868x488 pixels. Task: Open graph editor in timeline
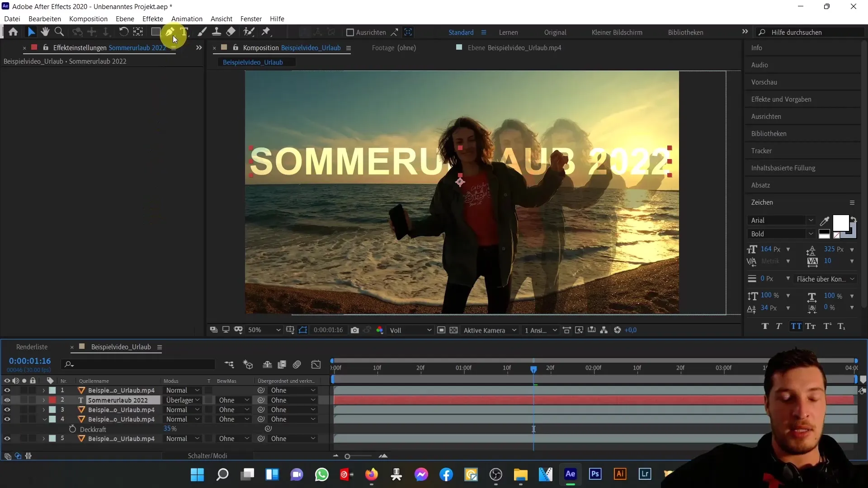316,365
